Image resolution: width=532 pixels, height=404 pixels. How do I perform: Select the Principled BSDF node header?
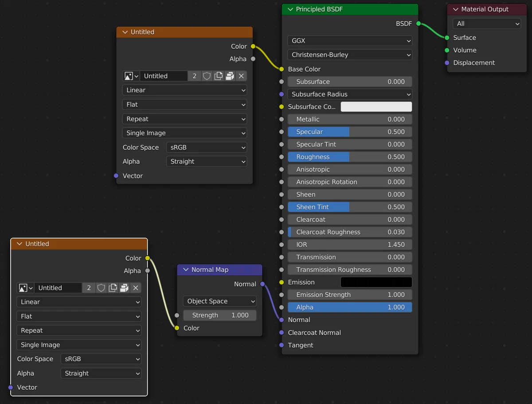point(350,9)
